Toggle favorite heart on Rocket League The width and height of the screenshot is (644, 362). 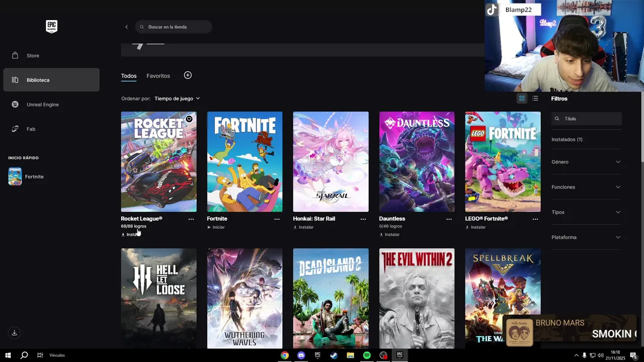click(x=189, y=119)
